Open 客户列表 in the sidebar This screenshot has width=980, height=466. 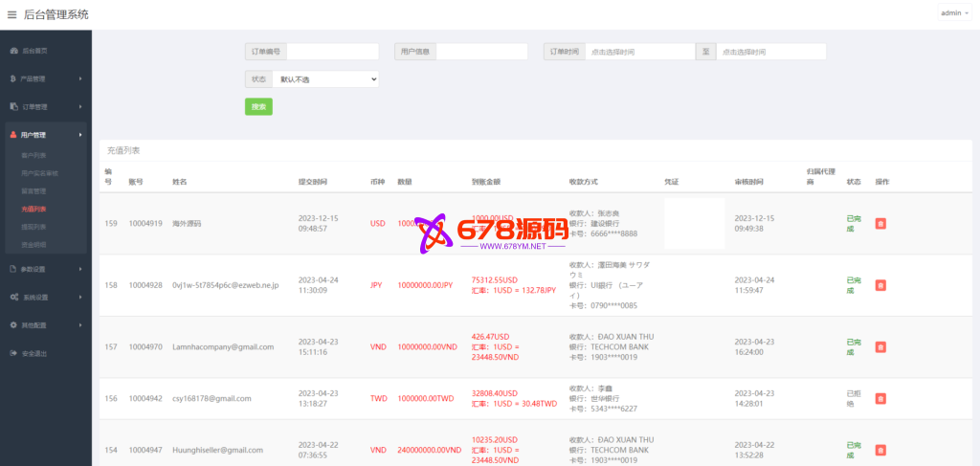[x=33, y=155]
